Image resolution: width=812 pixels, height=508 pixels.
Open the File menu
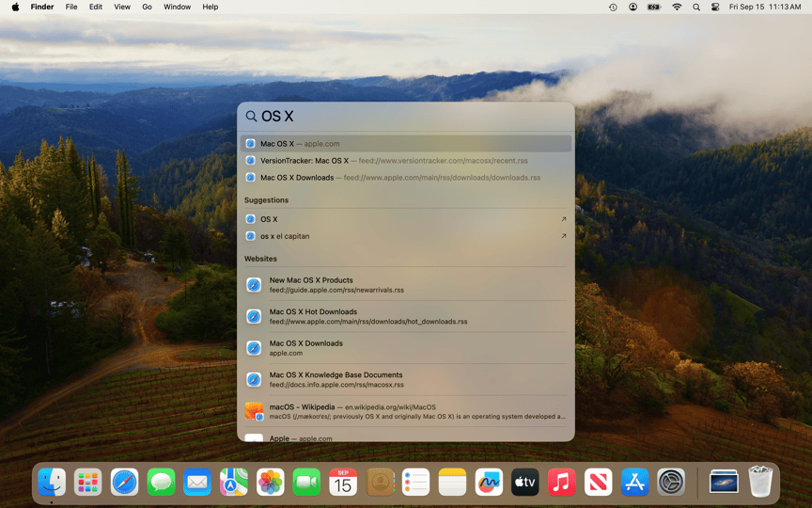[71, 7]
